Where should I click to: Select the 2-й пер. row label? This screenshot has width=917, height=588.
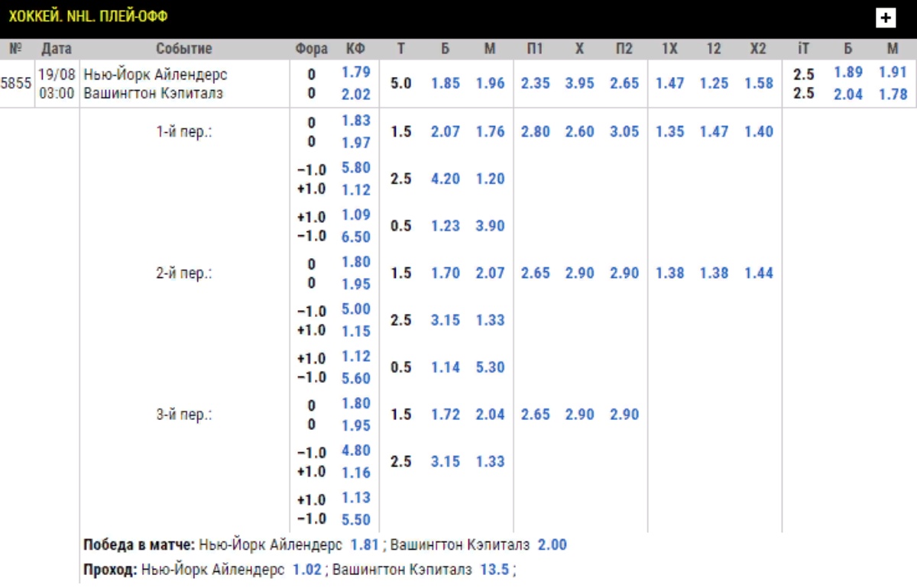point(184,273)
